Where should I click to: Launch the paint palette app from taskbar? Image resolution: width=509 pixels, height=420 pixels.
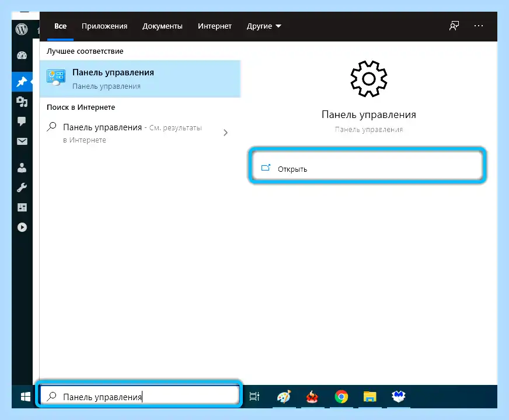tap(284, 397)
